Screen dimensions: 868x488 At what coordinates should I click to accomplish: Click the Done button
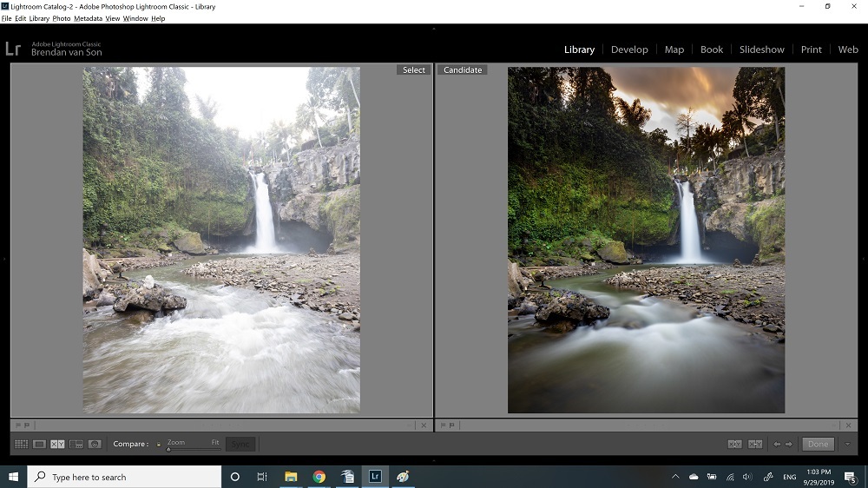[818, 444]
